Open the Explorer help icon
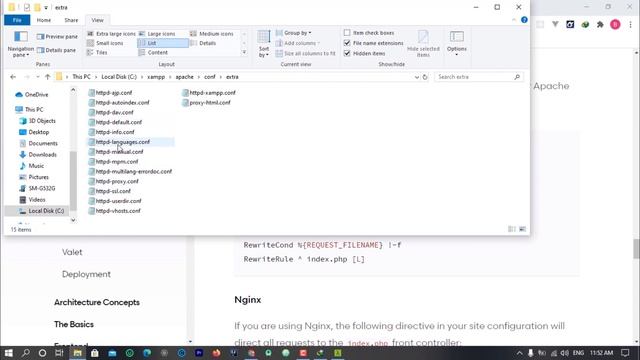The image size is (640, 360). [x=524, y=20]
